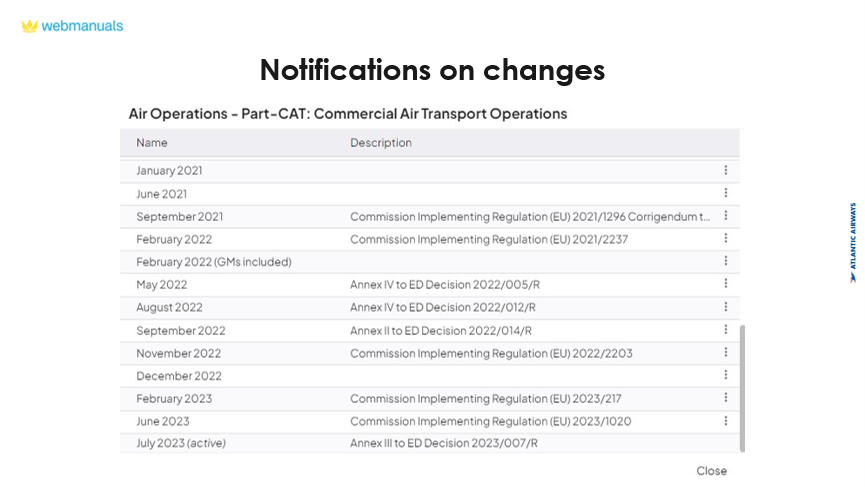This screenshot has width=865, height=487.
Task: Click three-dot menu for November 2022
Action: (x=726, y=353)
